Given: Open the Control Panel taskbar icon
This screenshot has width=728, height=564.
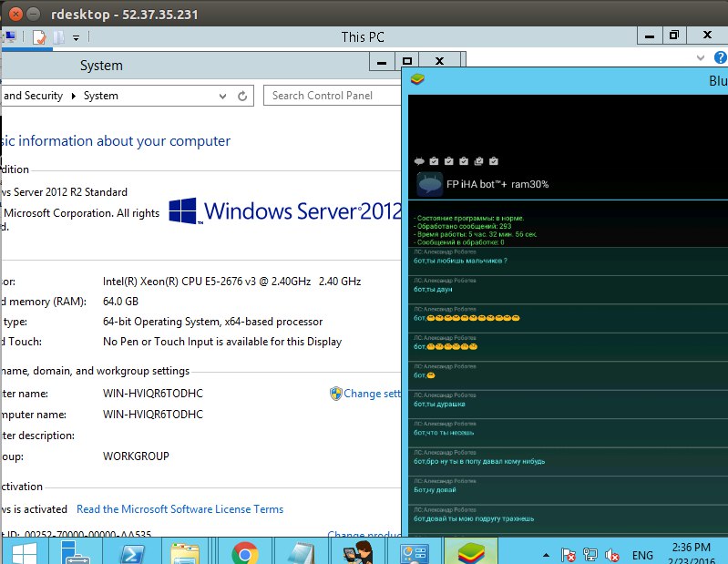Looking at the screenshot, I should [415, 554].
